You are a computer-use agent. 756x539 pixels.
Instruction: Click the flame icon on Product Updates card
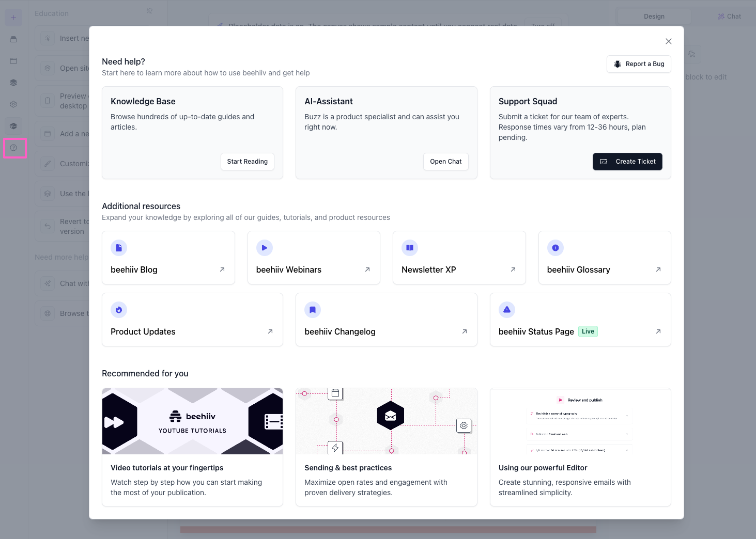(119, 310)
